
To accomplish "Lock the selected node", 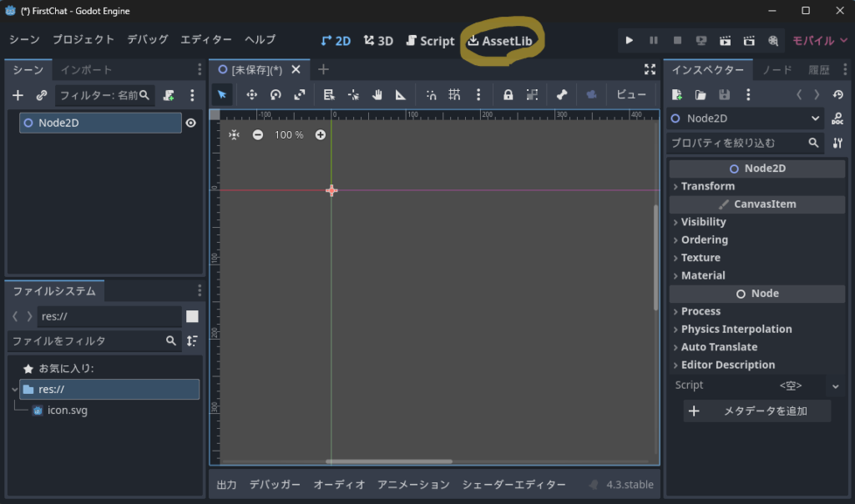I will [x=508, y=95].
